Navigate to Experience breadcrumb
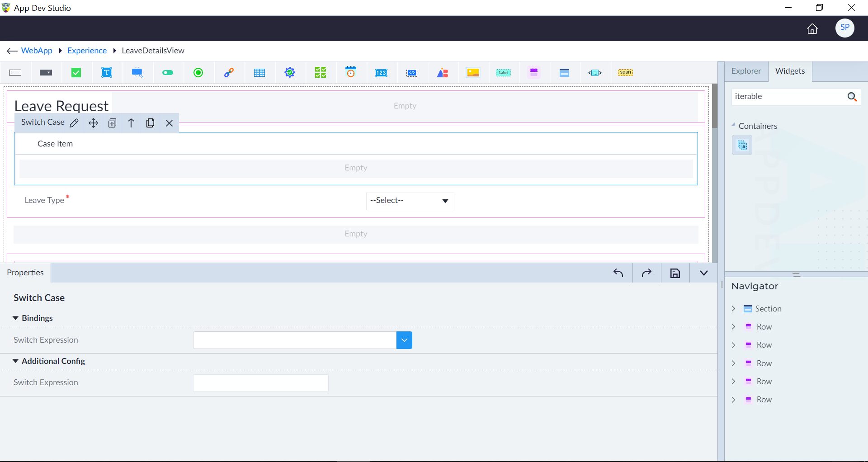 point(87,51)
